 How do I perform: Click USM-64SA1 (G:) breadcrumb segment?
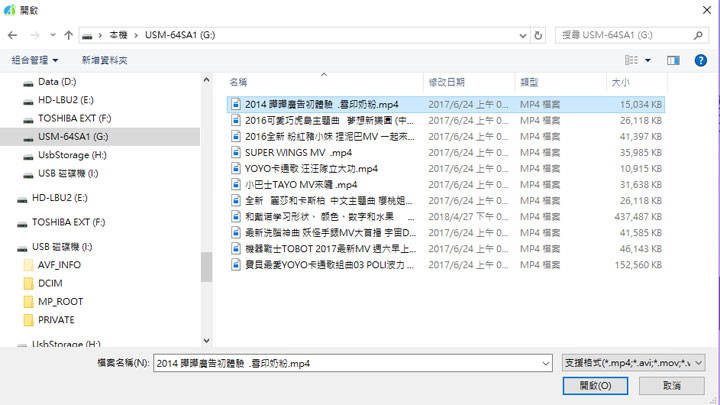tap(180, 35)
